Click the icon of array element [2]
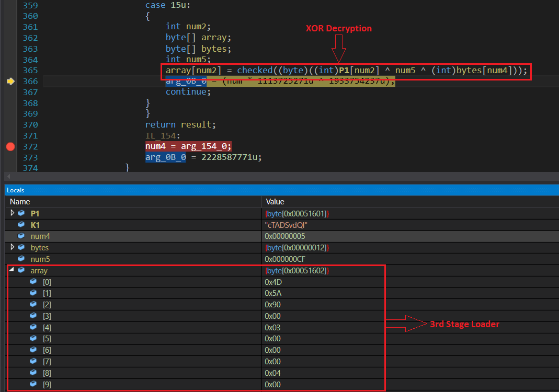The height and width of the screenshot is (392, 559). pos(33,304)
